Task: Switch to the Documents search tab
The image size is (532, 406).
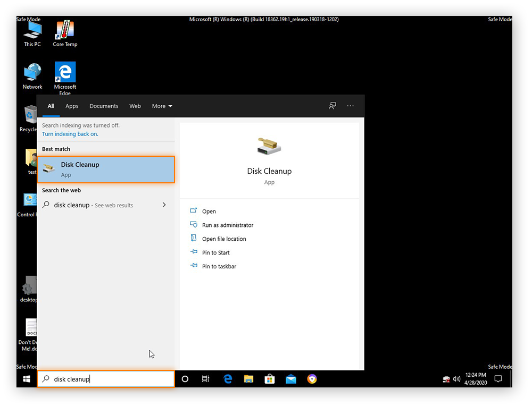Action: click(x=104, y=106)
